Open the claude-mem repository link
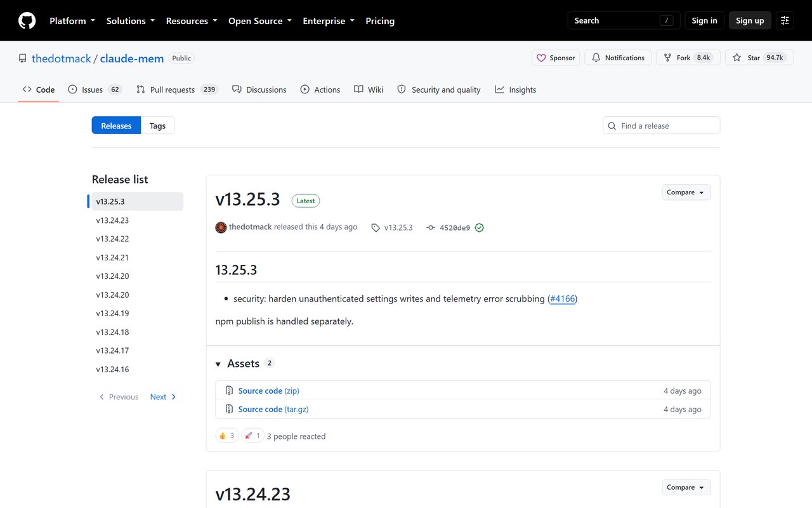The height and width of the screenshot is (508, 812). [x=132, y=58]
